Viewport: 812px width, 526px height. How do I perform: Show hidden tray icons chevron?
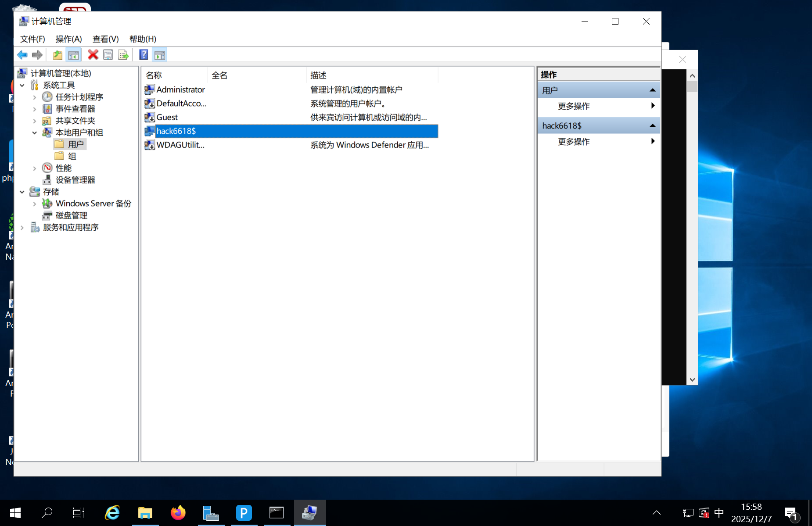click(657, 513)
